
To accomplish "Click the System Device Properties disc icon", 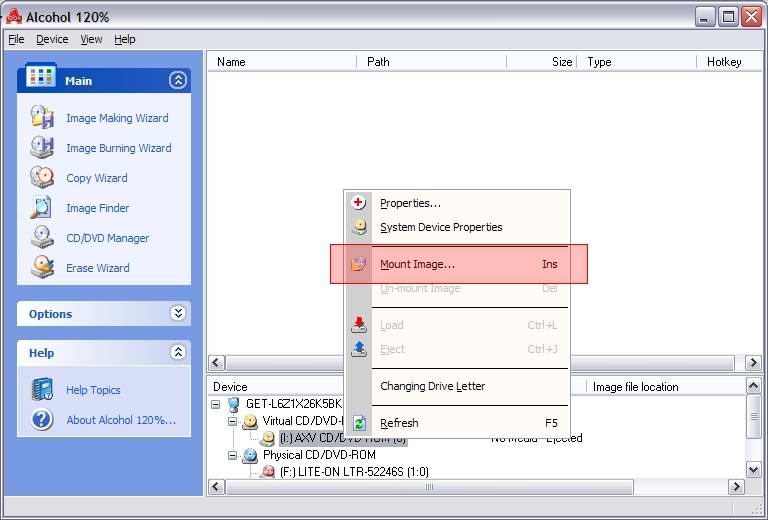I will pyautogui.click(x=359, y=227).
